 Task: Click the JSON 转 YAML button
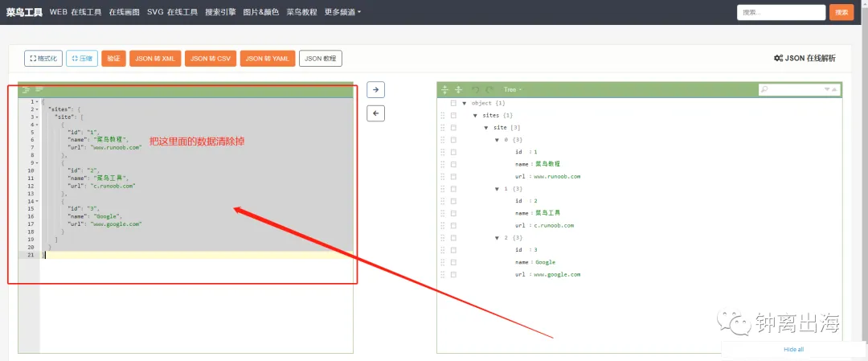pos(268,58)
